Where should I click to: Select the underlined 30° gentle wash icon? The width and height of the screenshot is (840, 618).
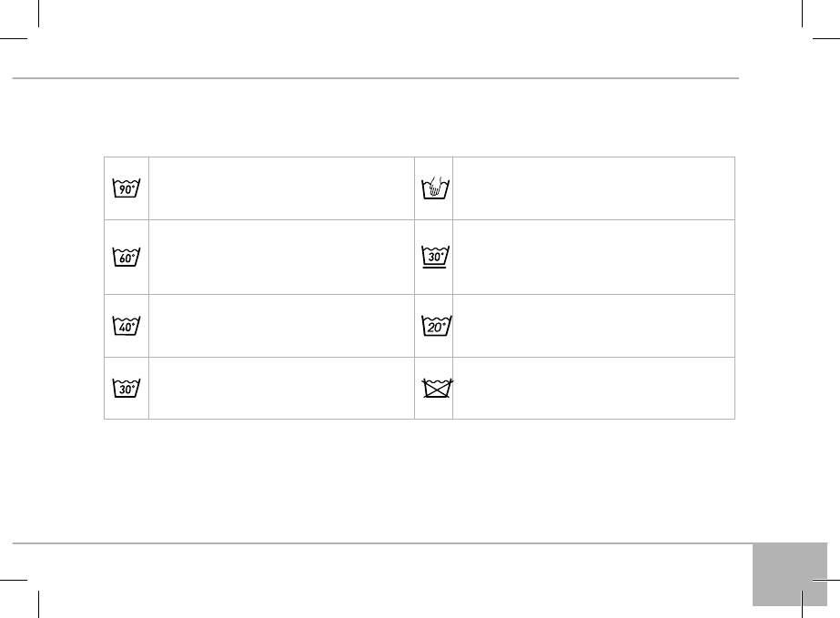tap(434, 258)
